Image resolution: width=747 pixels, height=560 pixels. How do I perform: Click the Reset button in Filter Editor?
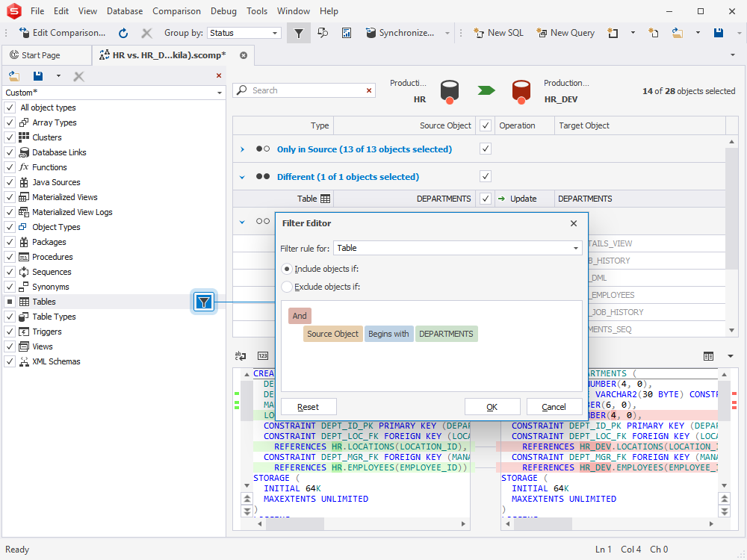click(x=309, y=407)
